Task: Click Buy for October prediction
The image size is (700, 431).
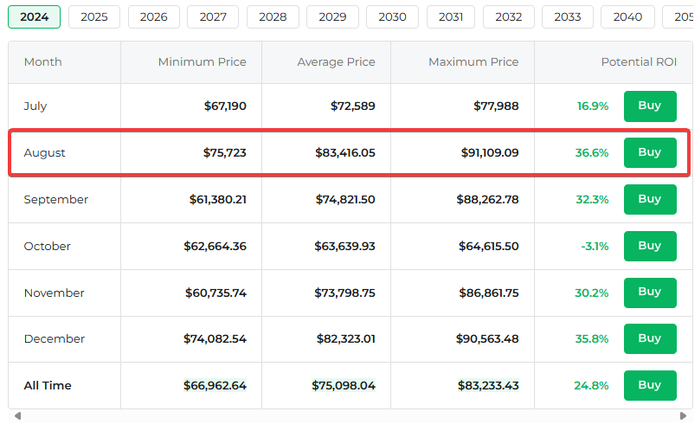Action: click(x=649, y=246)
